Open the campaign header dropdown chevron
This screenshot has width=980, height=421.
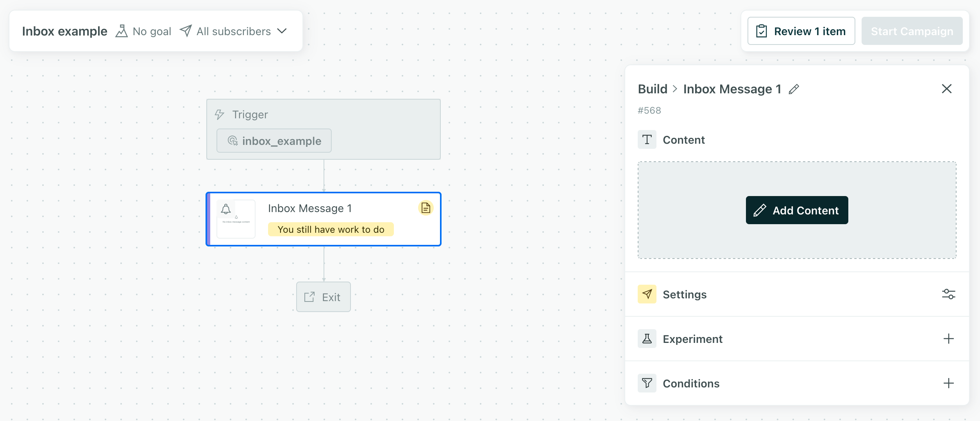click(x=283, y=30)
